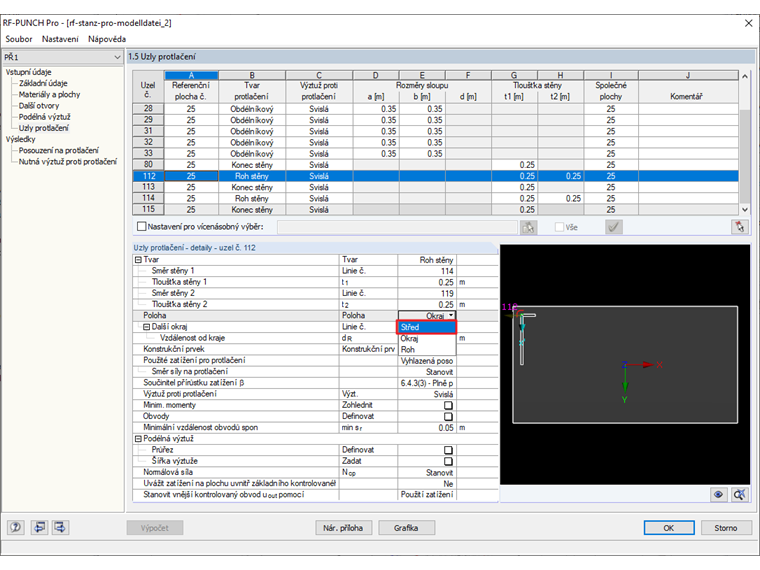Viewport: 760px width, 570px height.
Task: Click Roh stěny cell in row 114
Action: tap(252, 198)
